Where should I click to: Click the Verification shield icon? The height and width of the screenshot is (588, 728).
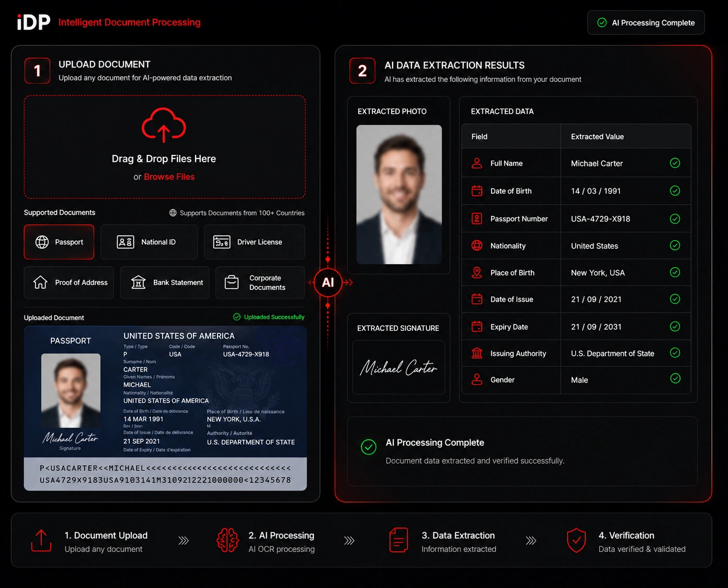(x=576, y=540)
